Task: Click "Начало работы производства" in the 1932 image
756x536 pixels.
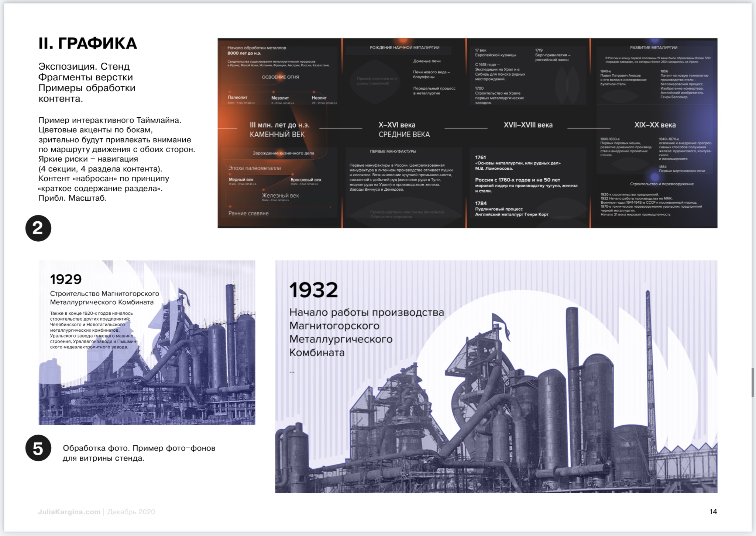Action: click(x=367, y=312)
